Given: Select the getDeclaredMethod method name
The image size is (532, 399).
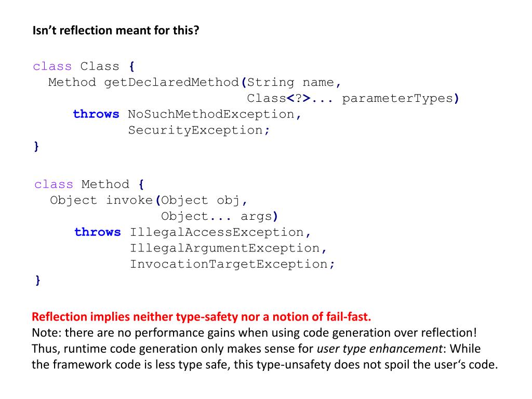Looking at the screenshot, I should click(x=171, y=83).
